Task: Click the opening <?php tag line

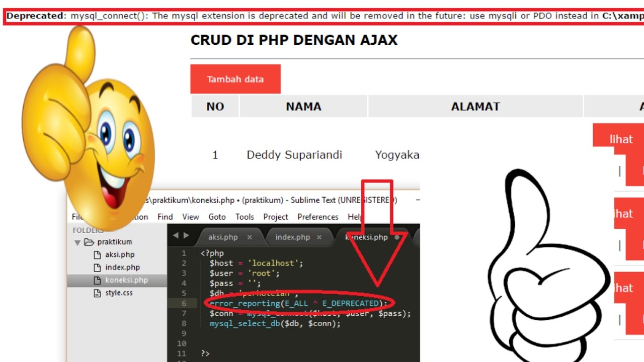Action: click(x=212, y=253)
